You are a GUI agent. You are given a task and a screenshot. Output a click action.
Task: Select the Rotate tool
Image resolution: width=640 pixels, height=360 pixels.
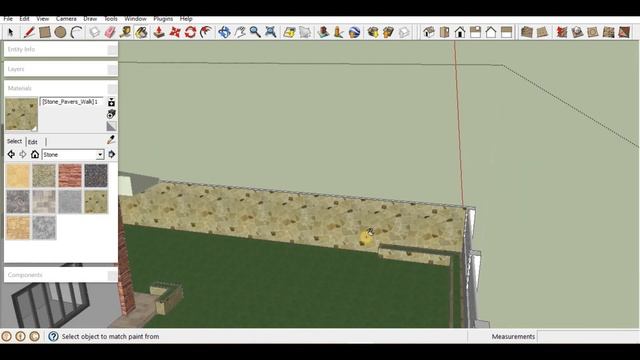[x=190, y=32]
